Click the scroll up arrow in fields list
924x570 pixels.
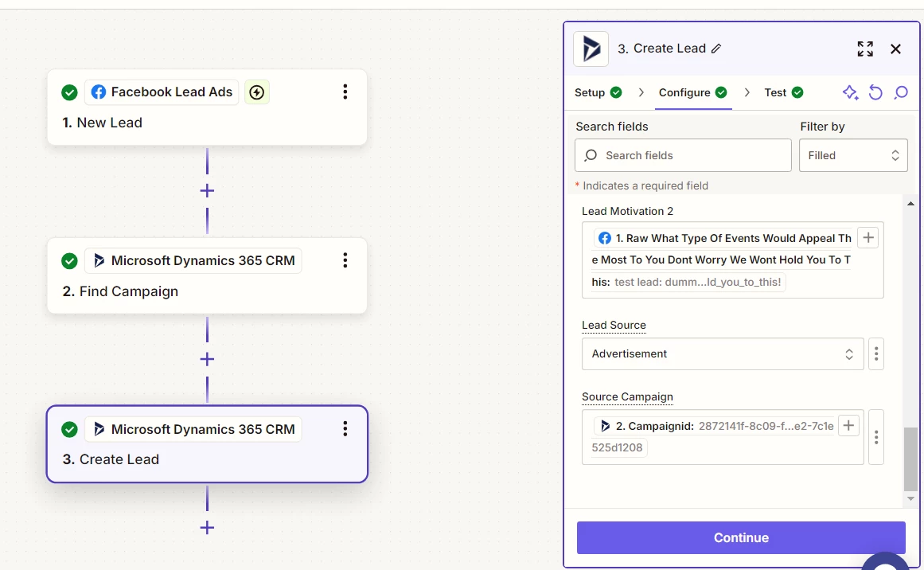click(x=910, y=203)
